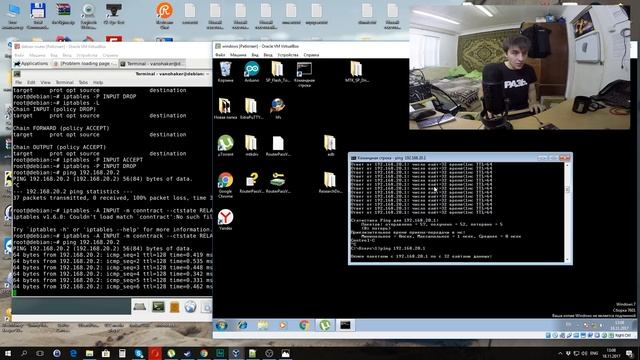Open the Applications menu in the Debian panel
The image size is (640, 360).
[31, 64]
